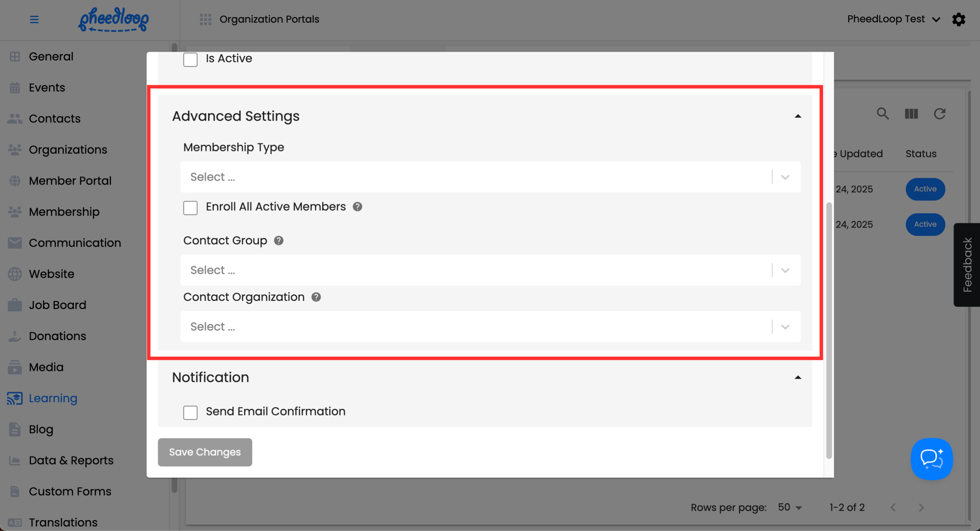Collapse the Advanced Settings section
The image size is (980, 531).
[x=798, y=116]
